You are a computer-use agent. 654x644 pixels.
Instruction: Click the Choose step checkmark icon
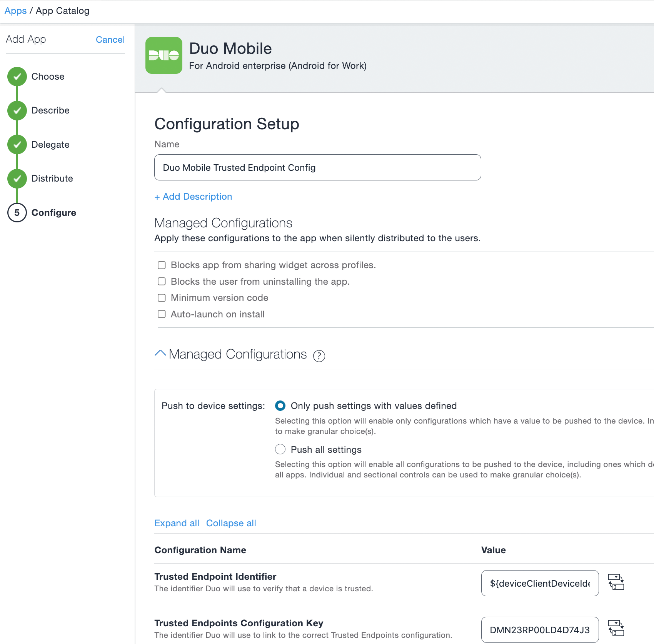coord(17,76)
